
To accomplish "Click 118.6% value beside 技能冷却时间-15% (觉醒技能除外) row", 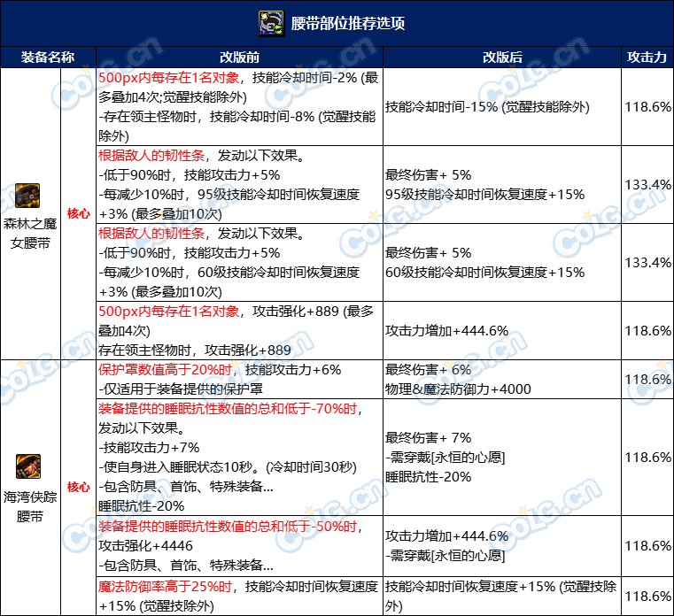I will [647, 106].
